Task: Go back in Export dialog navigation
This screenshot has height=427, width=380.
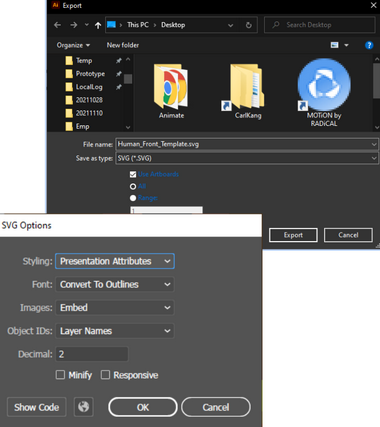Action: [x=57, y=25]
